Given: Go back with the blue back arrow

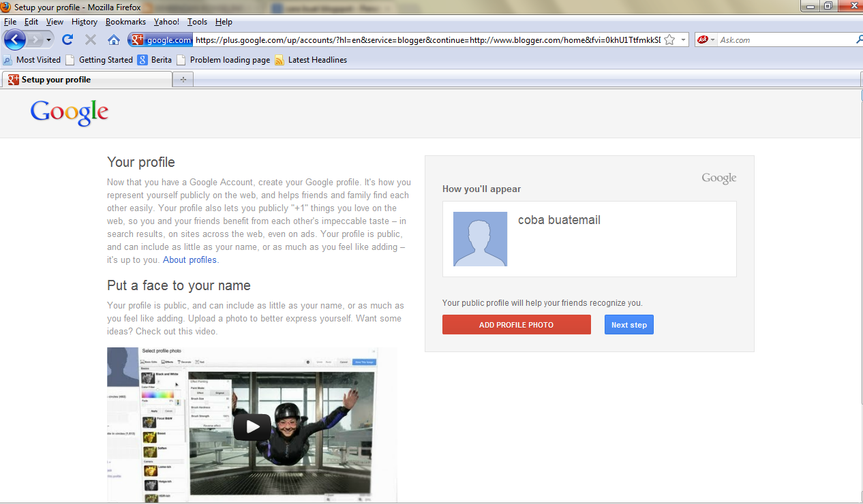Looking at the screenshot, I should point(14,40).
